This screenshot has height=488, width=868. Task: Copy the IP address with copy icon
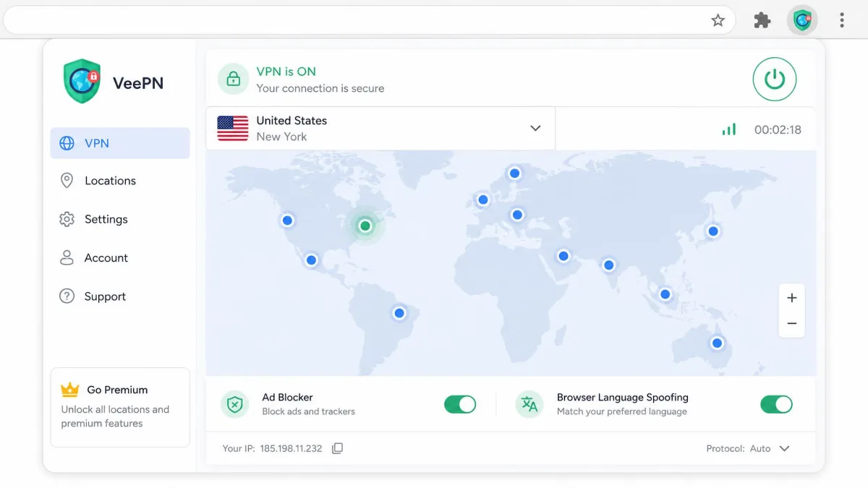[338, 448]
